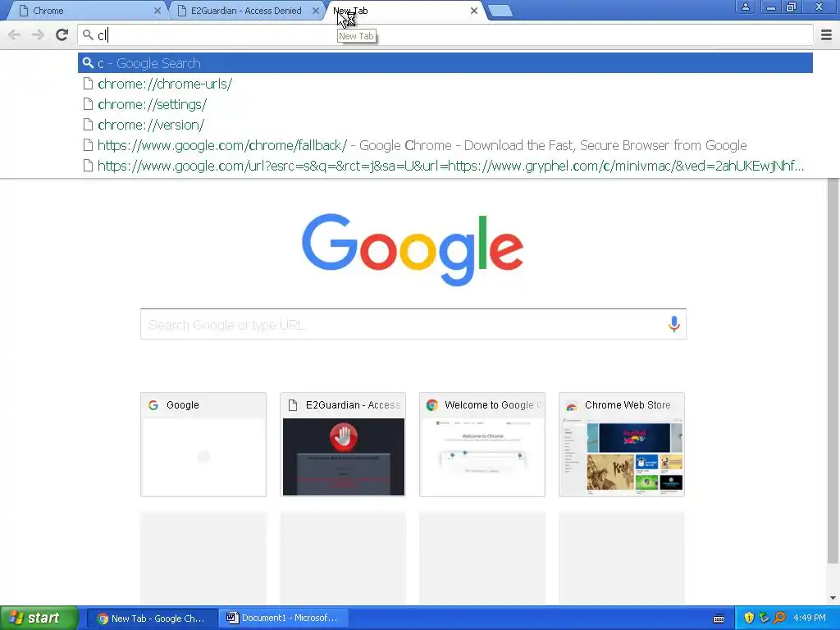Select chrome://chrome-urls/ suggestion
This screenshot has width=840, height=630.
pyautogui.click(x=445, y=84)
